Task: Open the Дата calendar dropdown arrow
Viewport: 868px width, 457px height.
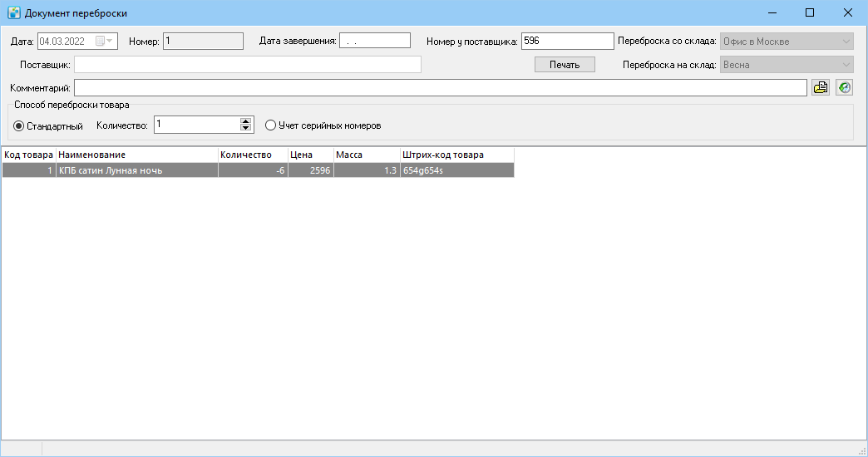Action: (x=109, y=41)
